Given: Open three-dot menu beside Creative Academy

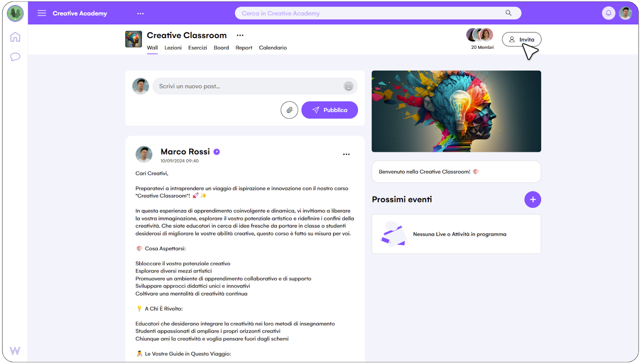Looking at the screenshot, I should click(x=140, y=14).
